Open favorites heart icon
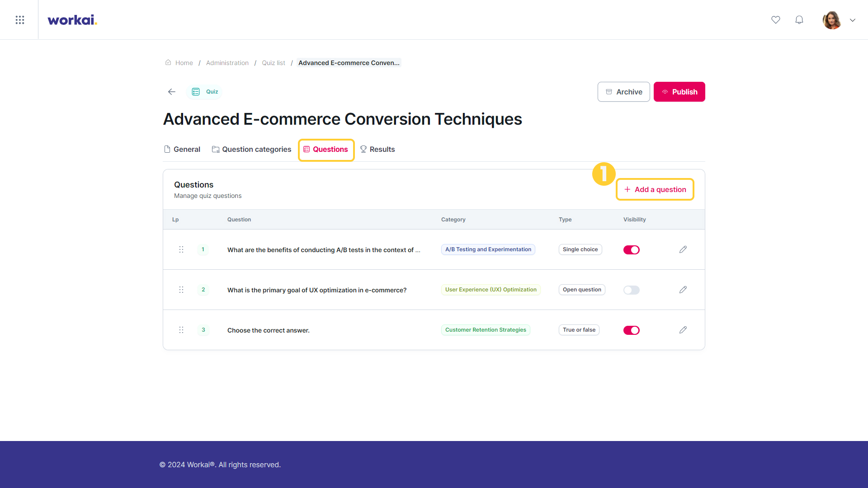This screenshot has width=868, height=488. point(776,20)
